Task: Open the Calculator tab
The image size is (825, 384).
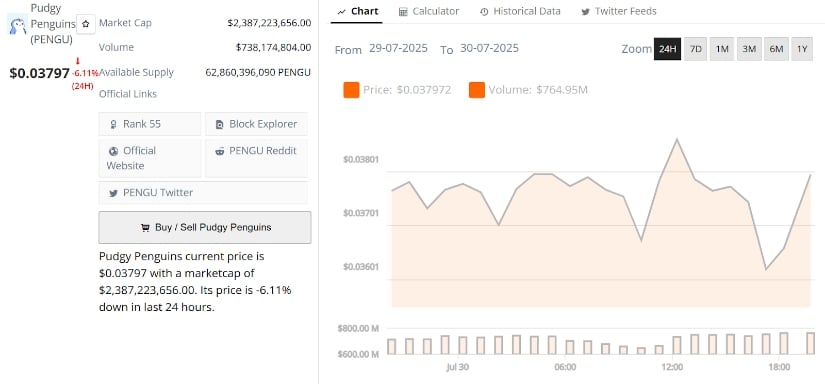Action: coord(429,11)
